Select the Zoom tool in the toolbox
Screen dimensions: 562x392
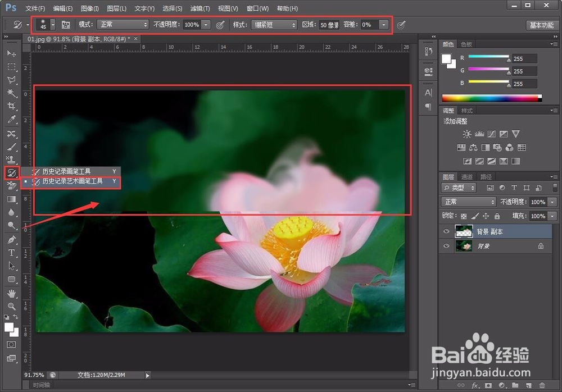tap(12, 307)
